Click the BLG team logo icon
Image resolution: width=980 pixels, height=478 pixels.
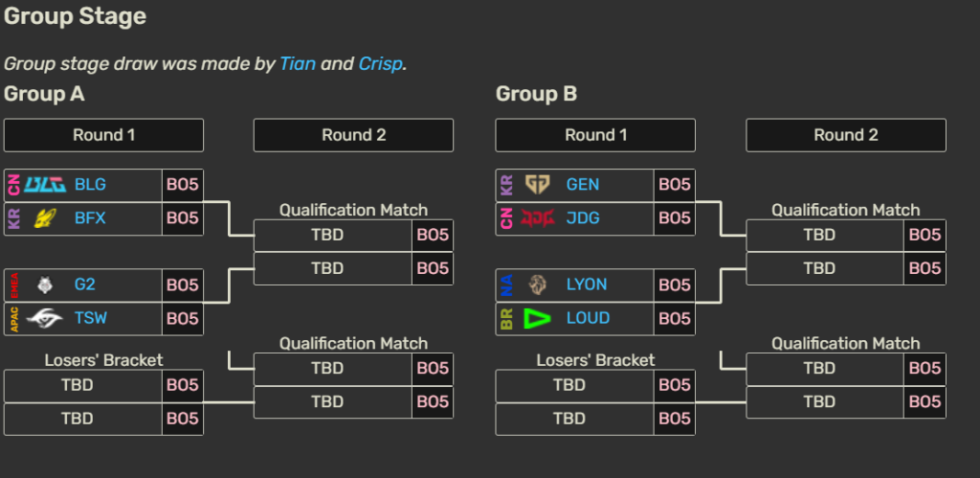pos(45,184)
